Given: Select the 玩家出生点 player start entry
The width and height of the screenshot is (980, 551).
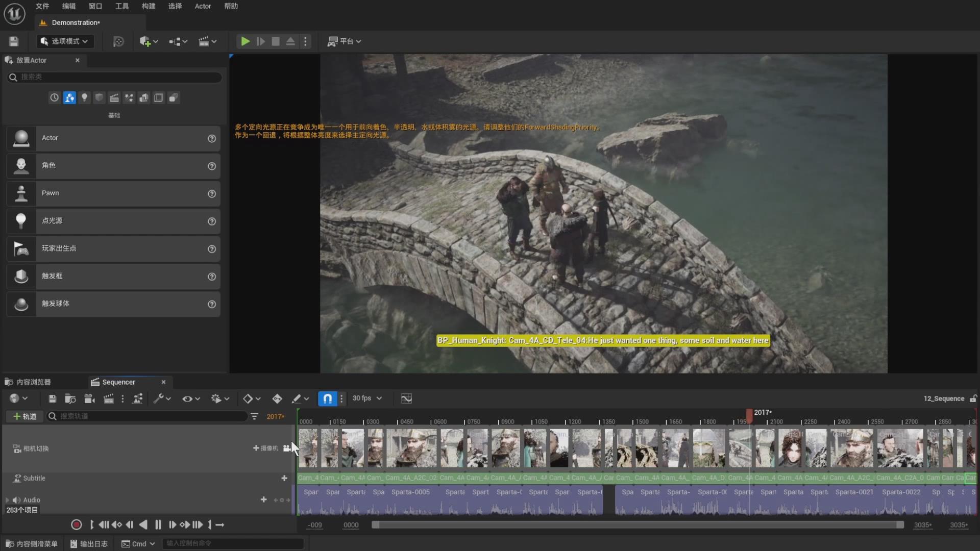Looking at the screenshot, I should tap(113, 248).
